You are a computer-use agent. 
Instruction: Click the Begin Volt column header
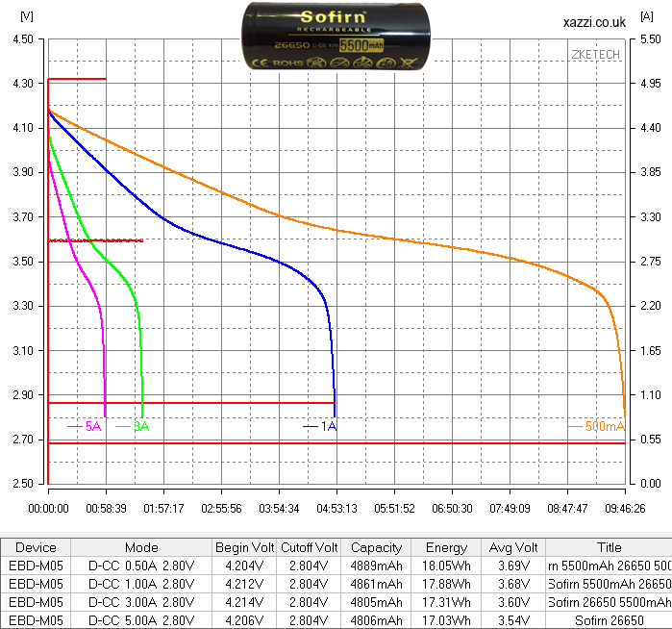(244, 547)
